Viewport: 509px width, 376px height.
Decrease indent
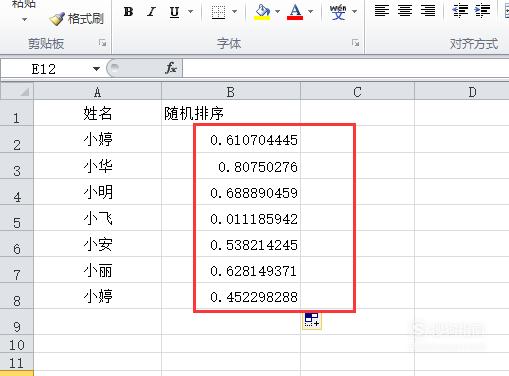tap(460, 11)
